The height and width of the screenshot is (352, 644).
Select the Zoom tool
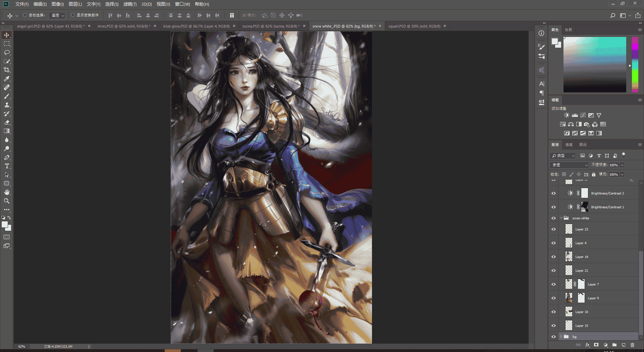[x=7, y=201]
